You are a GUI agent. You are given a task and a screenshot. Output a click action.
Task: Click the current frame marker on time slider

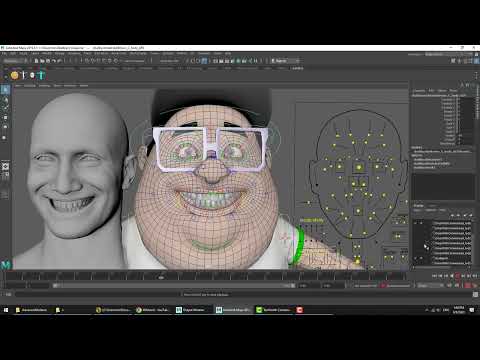[x=161, y=276]
